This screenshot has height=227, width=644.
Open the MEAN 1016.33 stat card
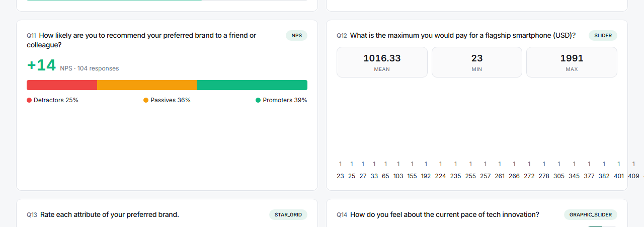(x=382, y=62)
